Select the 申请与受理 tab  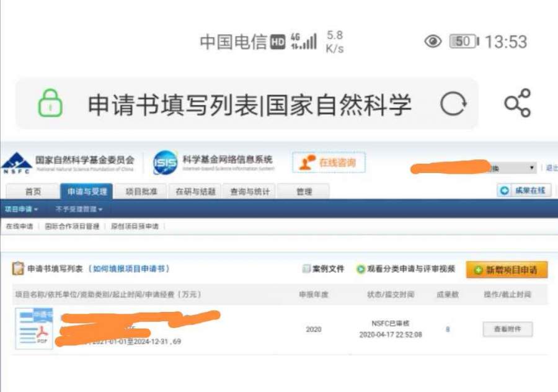pyautogui.click(x=87, y=192)
